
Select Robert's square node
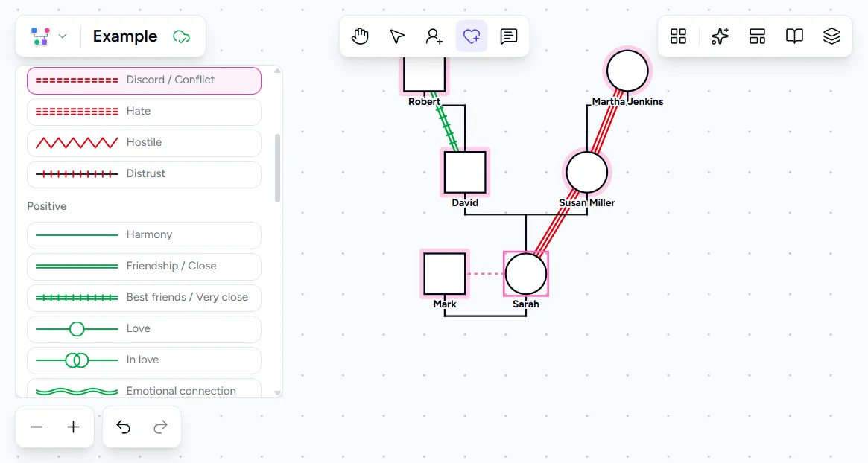[424, 74]
